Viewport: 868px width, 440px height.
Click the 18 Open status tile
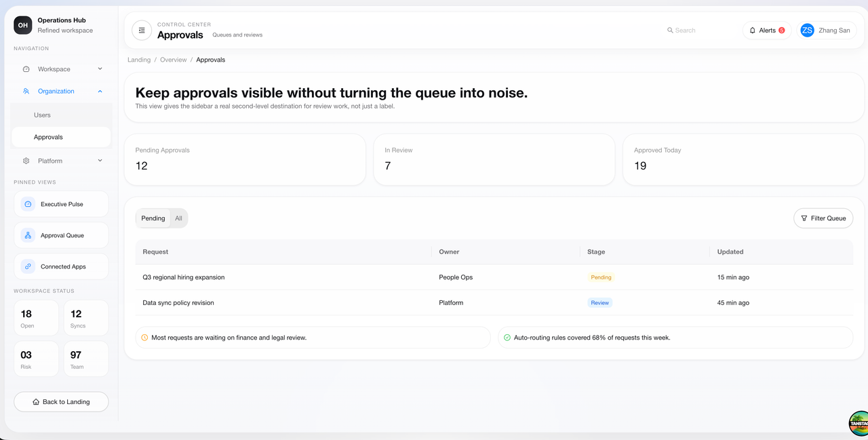36,318
